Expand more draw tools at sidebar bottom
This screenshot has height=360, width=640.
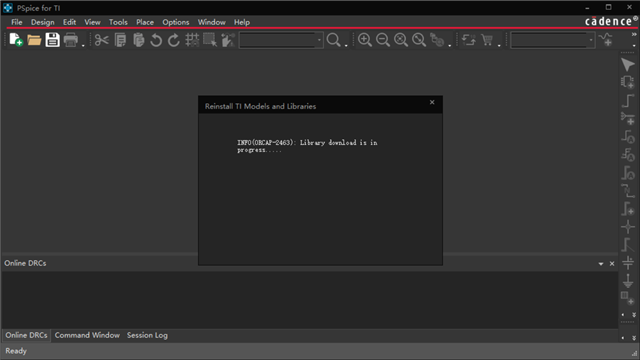click(x=634, y=315)
